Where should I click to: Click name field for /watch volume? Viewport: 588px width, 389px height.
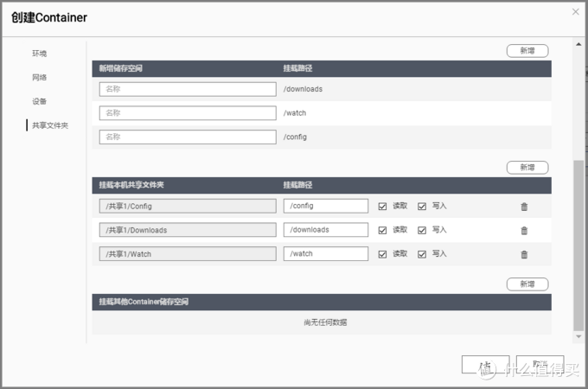pyautogui.click(x=188, y=113)
